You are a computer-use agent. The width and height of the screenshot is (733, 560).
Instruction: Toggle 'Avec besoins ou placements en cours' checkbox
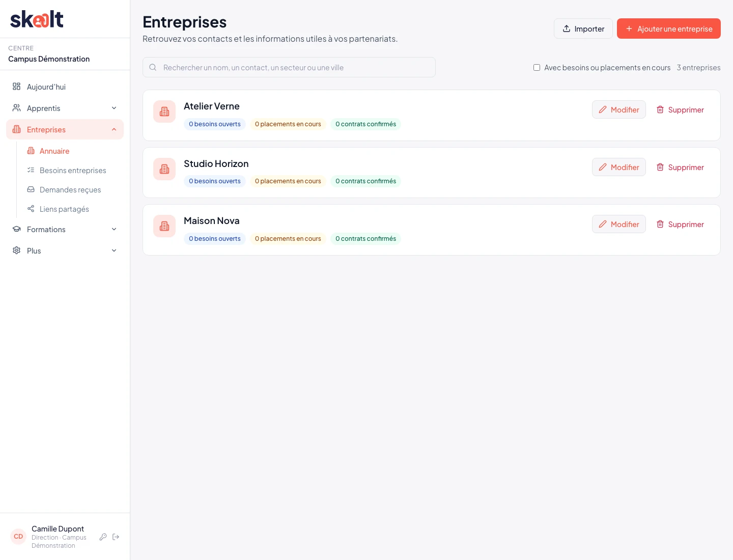[537, 67]
